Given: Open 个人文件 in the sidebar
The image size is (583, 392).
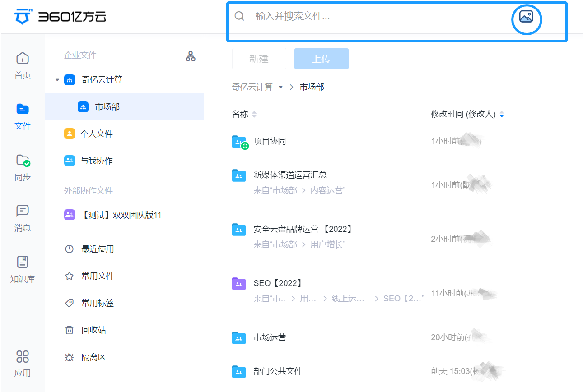Looking at the screenshot, I should pos(97,134).
